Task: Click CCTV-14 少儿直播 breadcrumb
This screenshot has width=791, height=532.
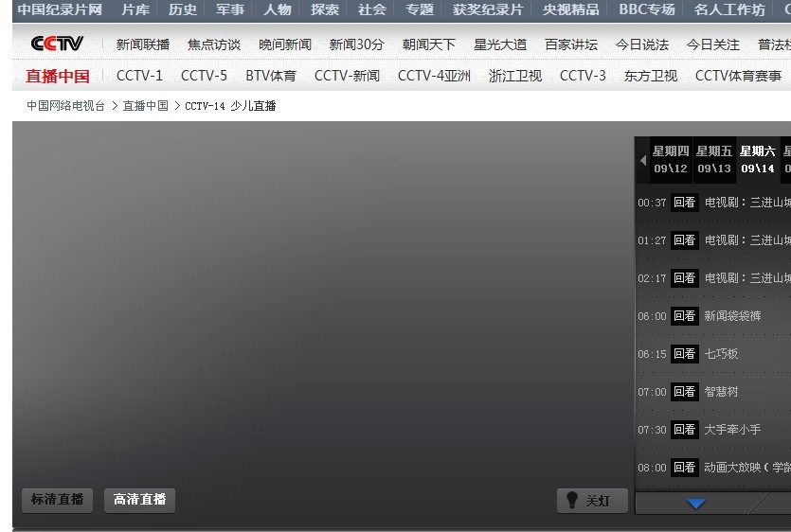Action: pos(230,106)
